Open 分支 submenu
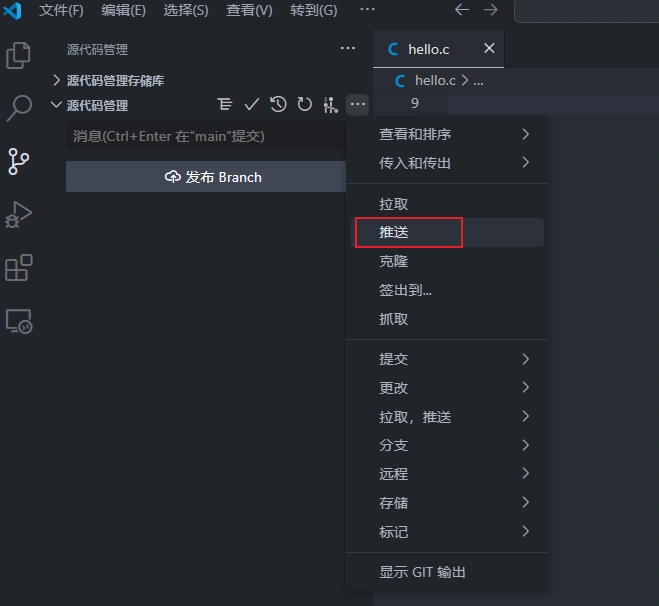659x606 pixels. coord(447,445)
